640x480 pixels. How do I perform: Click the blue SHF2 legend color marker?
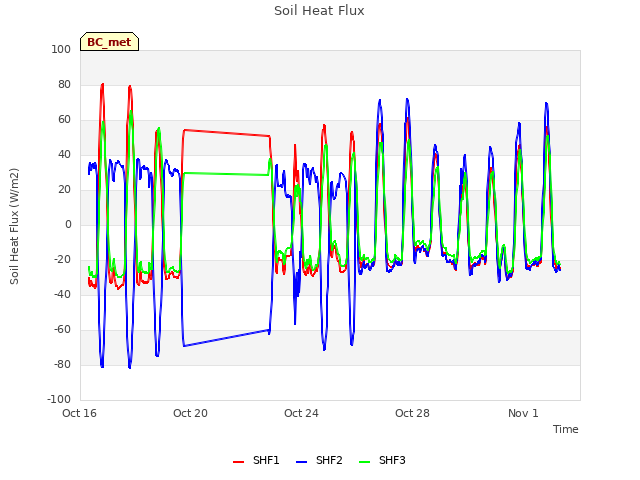[301, 462]
